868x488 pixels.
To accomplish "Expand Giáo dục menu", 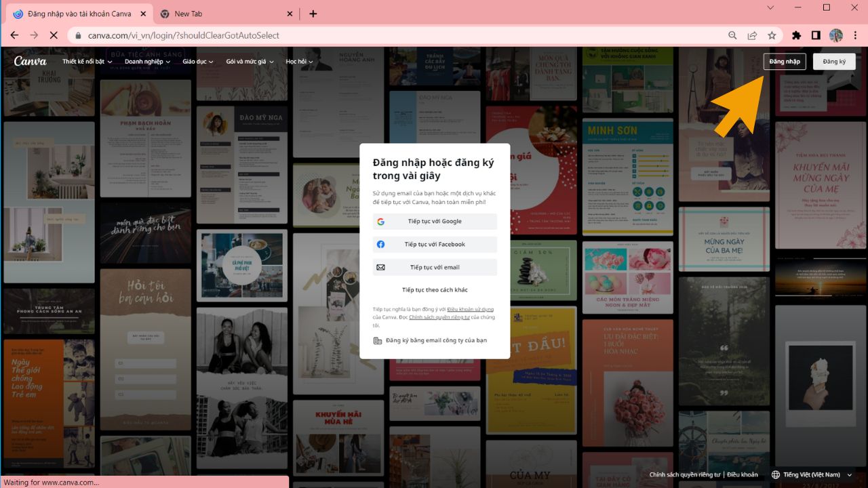I will [x=198, y=62].
